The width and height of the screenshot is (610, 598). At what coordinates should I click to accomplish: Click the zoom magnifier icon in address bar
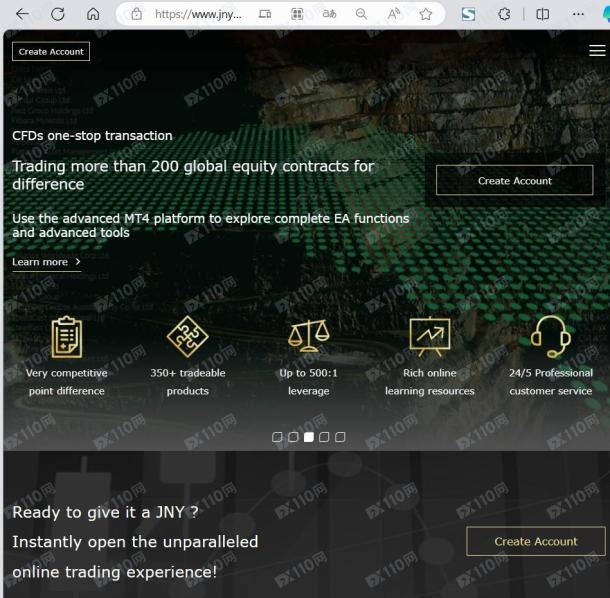tap(361, 14)
